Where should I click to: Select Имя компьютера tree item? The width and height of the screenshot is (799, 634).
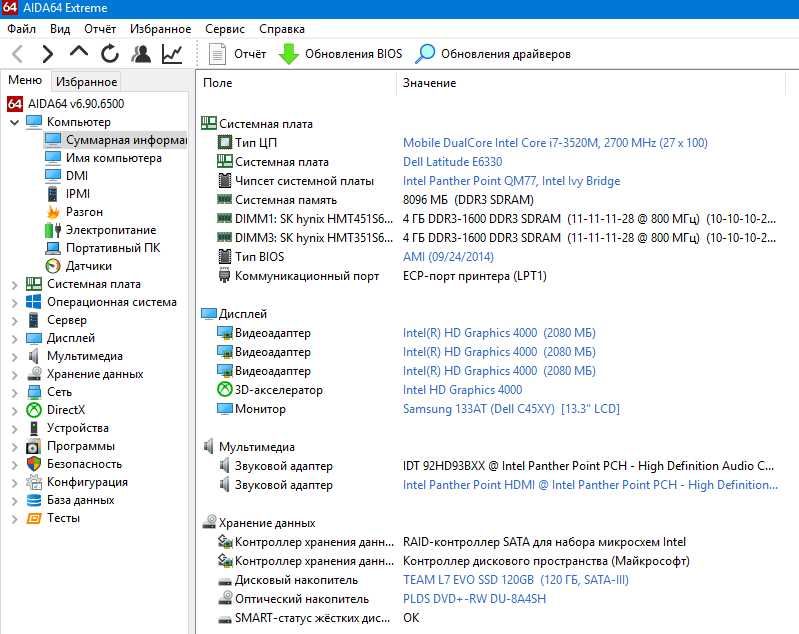click(x=103, y=158)
